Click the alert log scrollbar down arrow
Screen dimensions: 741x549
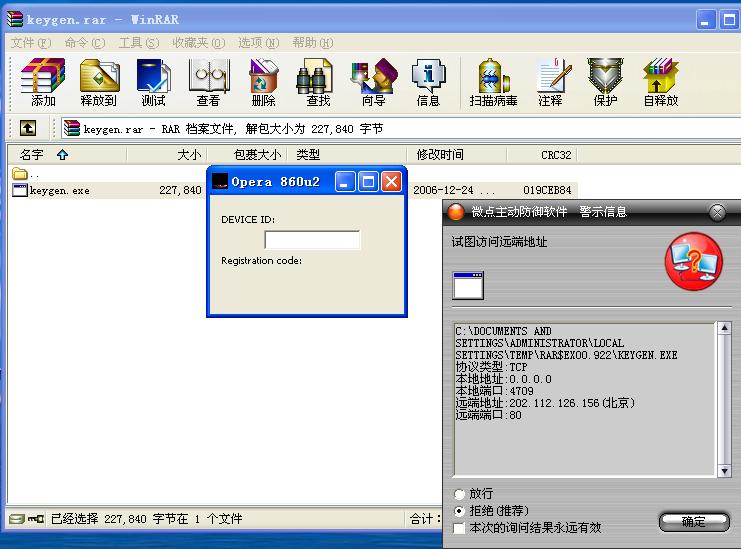(x=724, y=470)
